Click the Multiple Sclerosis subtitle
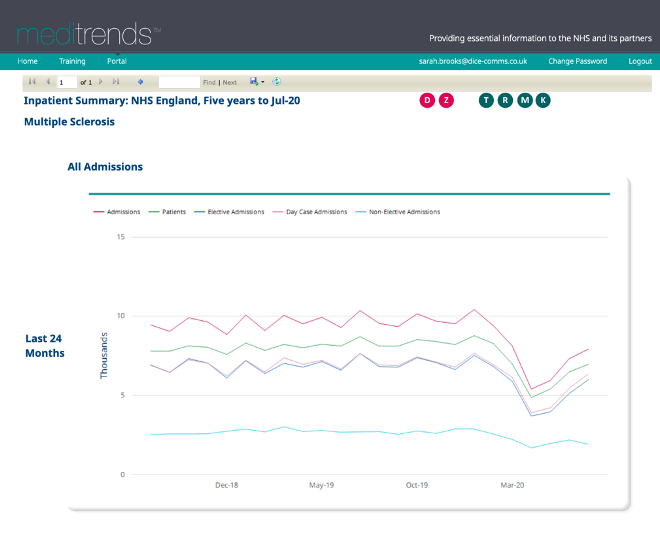This screenshot has width=660, height=536. point(69,122)
